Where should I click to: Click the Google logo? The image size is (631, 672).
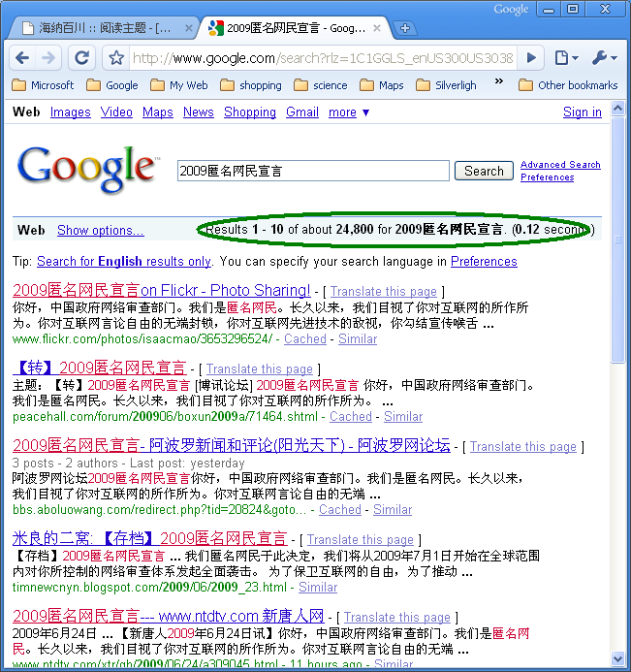tap(88, 169)
